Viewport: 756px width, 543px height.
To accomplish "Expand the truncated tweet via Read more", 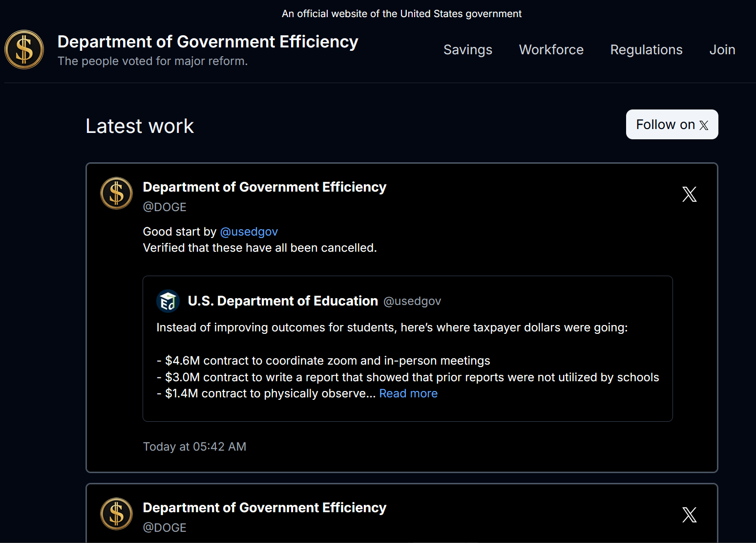I will tap(408, 393).
